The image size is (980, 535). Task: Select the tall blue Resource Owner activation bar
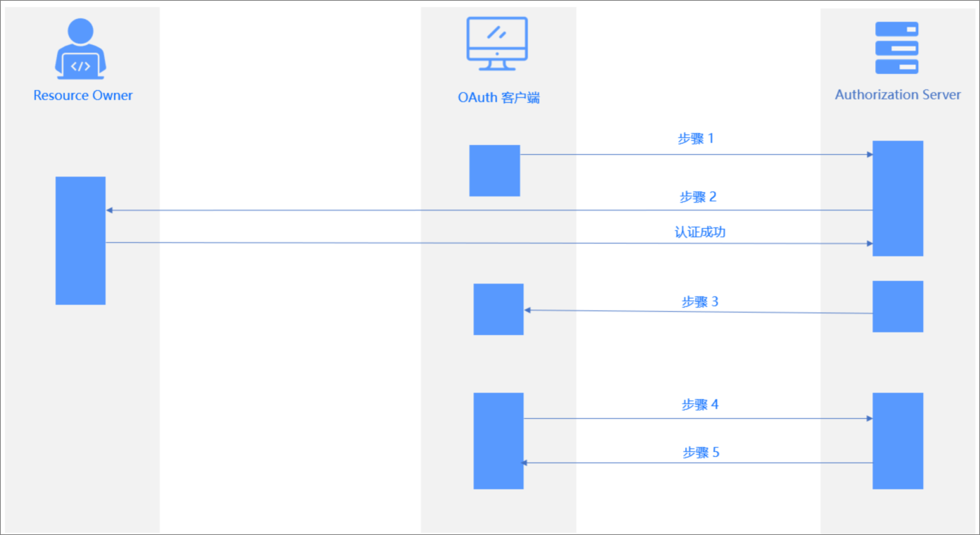[x=80, y=241]
